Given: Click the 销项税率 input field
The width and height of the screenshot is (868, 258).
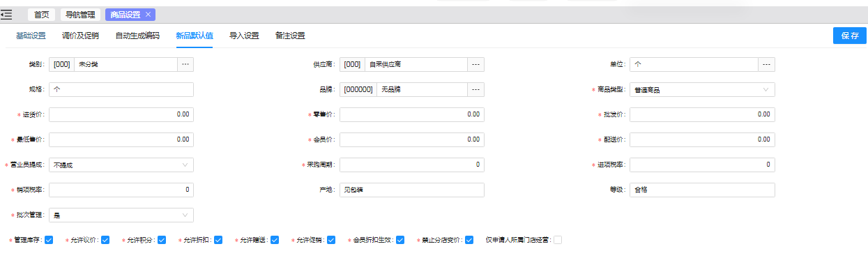Looking at the screenshot, I should point(121,190).
